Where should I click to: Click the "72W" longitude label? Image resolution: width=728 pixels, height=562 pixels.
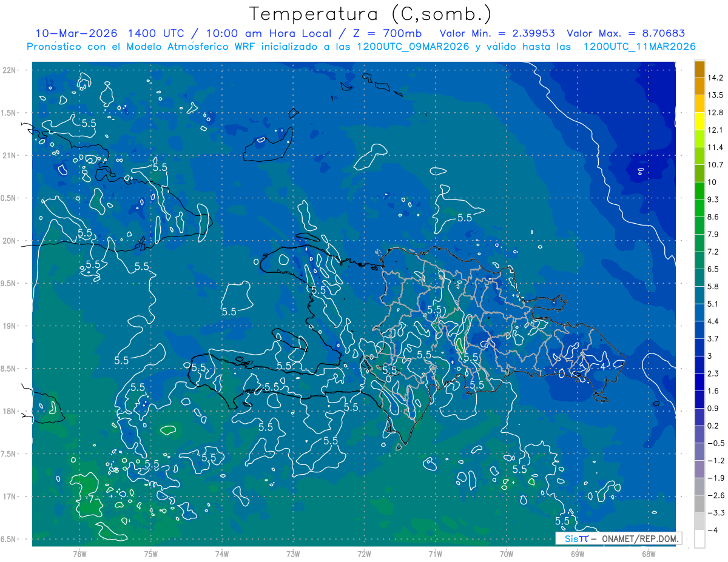[x=364, y=554]
